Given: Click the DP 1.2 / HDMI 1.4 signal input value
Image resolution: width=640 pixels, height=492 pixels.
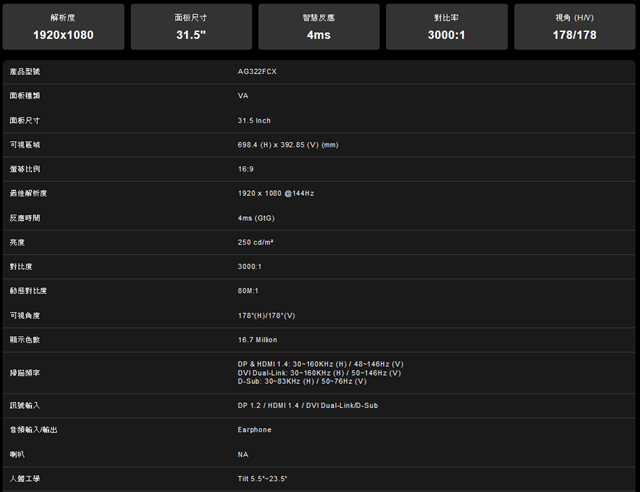Looking at the screenshot, I should pyautogui.click(x=308, y=405).
